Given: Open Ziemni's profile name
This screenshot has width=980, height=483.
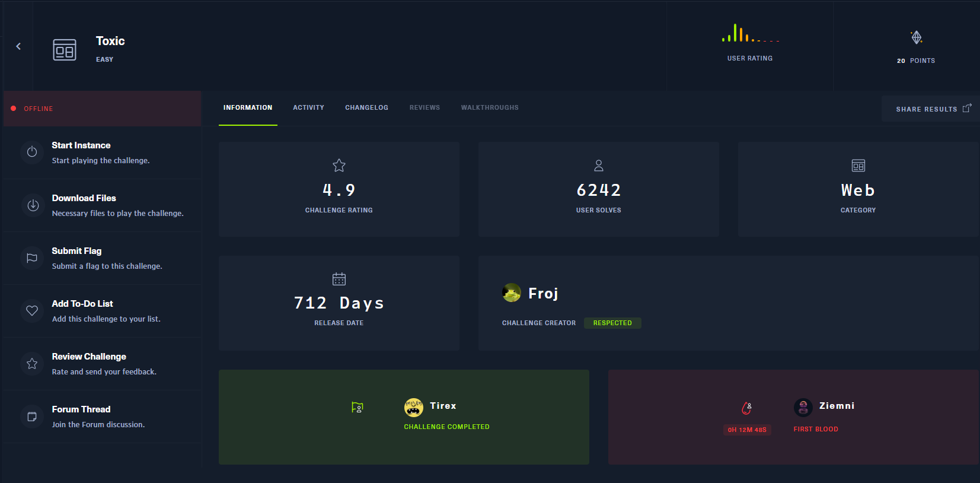Looking at the screenshot, I should tap(837, 406).
